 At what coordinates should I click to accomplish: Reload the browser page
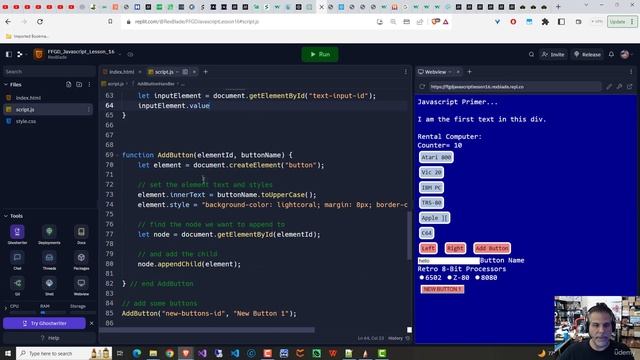pyautogui.click(x=40, y=22)
